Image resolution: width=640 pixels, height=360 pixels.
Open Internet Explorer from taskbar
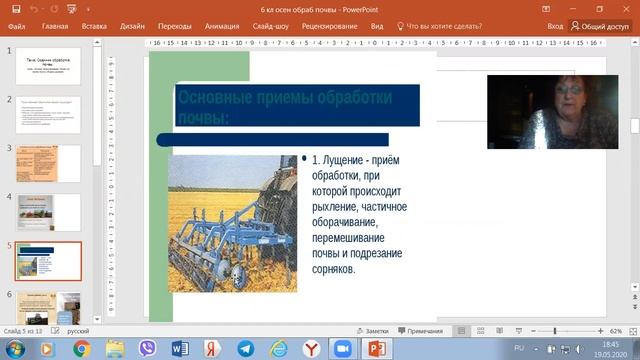tap(278, 349)
